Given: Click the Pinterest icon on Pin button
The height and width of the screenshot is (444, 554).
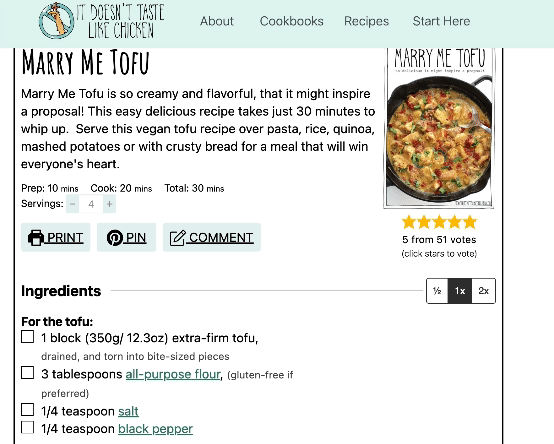Looking at the screenshot, I should click(x=114, y=238).
